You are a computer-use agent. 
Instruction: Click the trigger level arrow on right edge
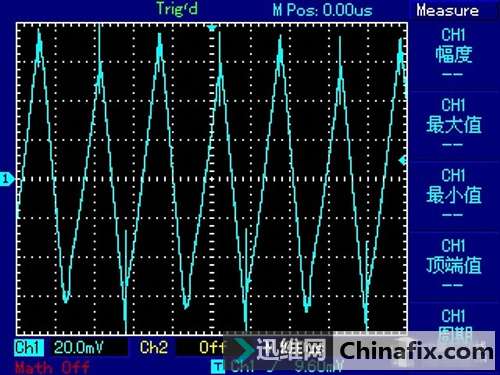click(x=402, y=160)
